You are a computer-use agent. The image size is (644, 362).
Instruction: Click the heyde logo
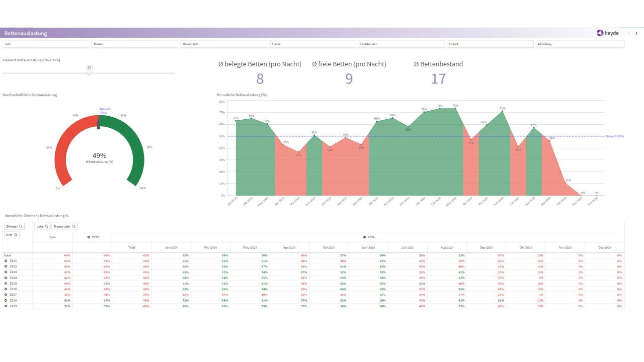coord(607,33)
